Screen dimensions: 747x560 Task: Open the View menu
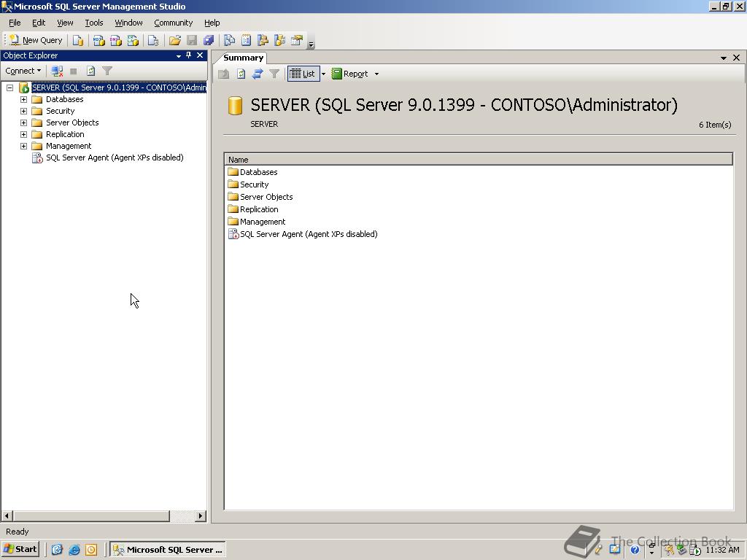[x=65, y=23]
